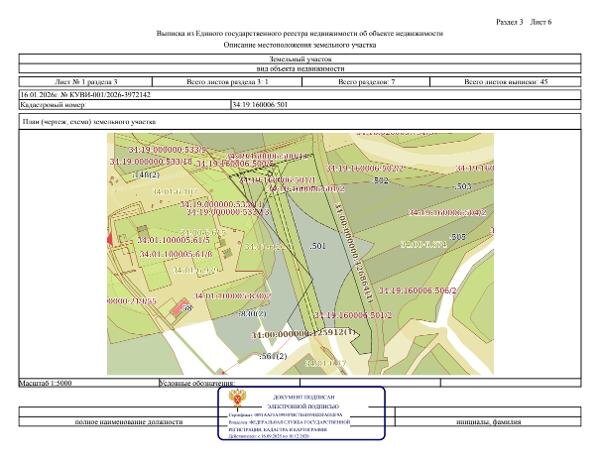Click the 'ЭЛЕКТРОННОЙ ПОДПИСЬЮ' stamp text

(x=303, y=407)
